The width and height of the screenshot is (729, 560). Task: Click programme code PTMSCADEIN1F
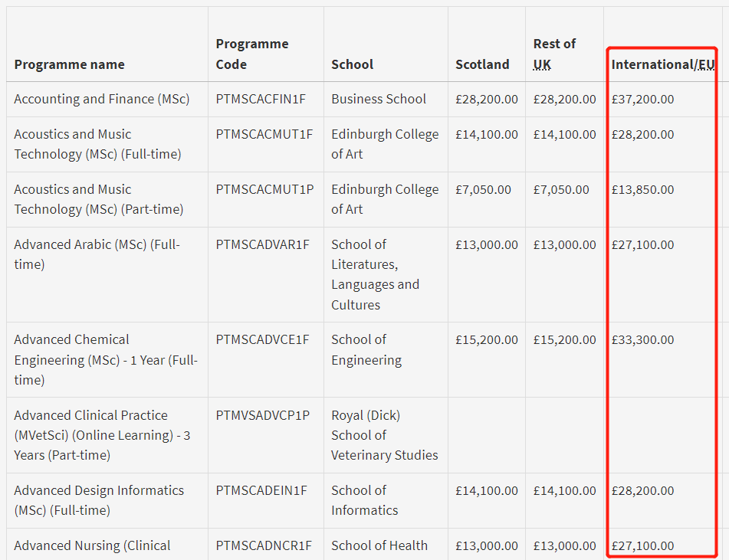point(261,490)
